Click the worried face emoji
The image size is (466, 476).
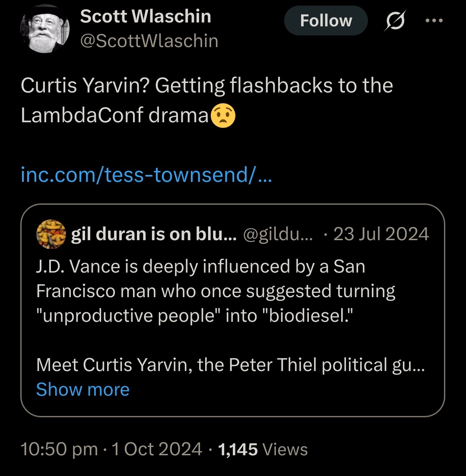tap(222, 116)
